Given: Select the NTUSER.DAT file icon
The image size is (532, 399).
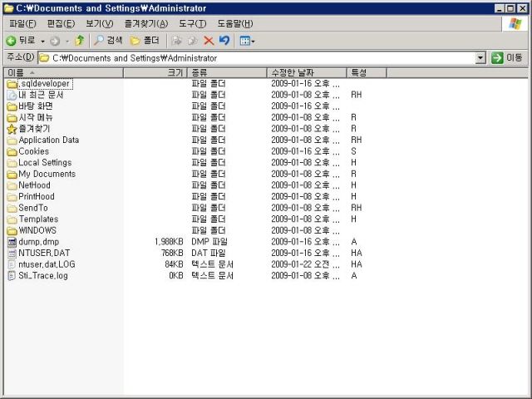Looking at the screenshot, I should (x=12, y=254).
